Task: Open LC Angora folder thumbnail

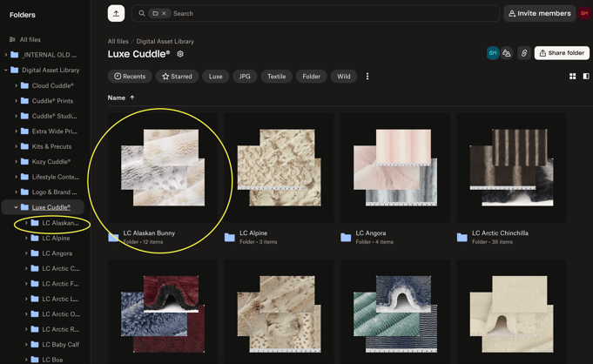Action: pos(395,167)
